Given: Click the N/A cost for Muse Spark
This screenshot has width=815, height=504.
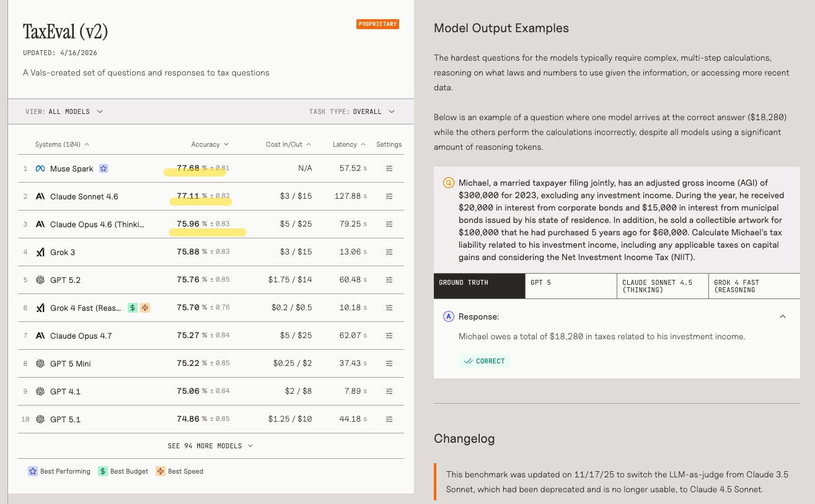Looking at the screenshot, I should 304,168.
